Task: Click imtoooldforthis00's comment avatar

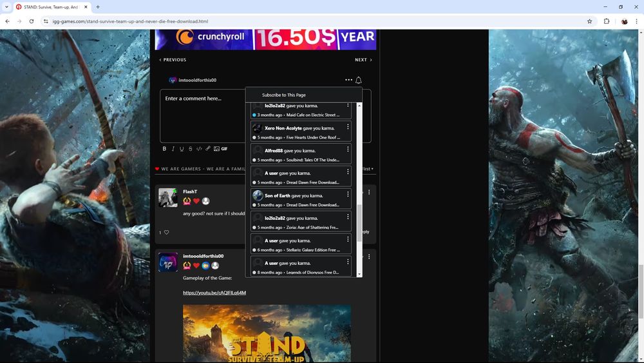Action: (168, 262)
